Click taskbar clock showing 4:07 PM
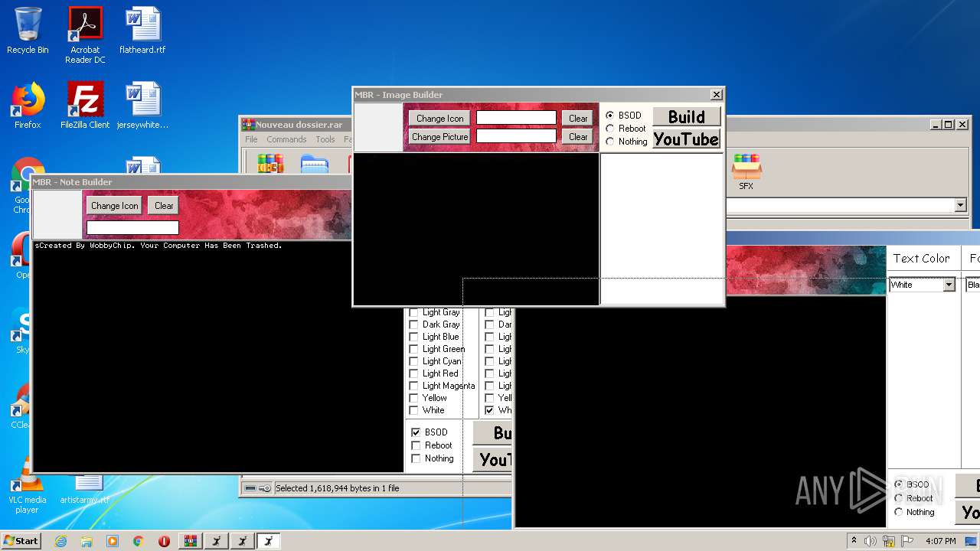The image size is (980, 551). (x=940, y=541)
